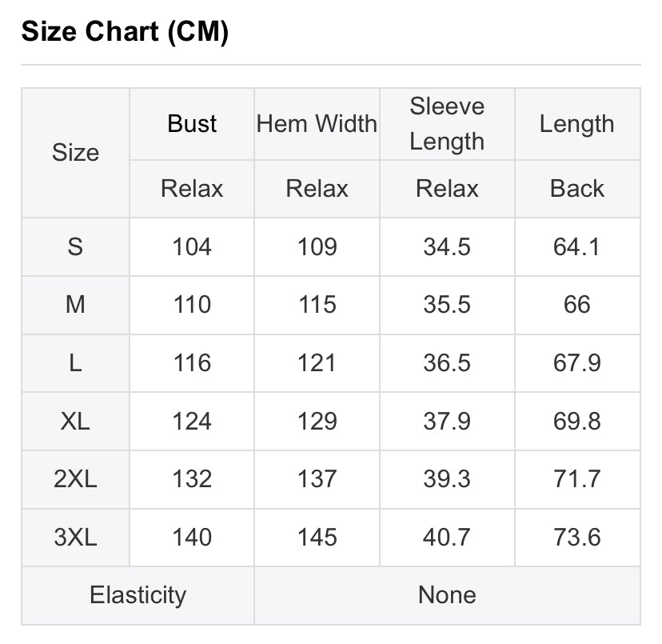This screenshot has width=662, height=644.
Task: Select bust value 140
Action: pos(192,538)
